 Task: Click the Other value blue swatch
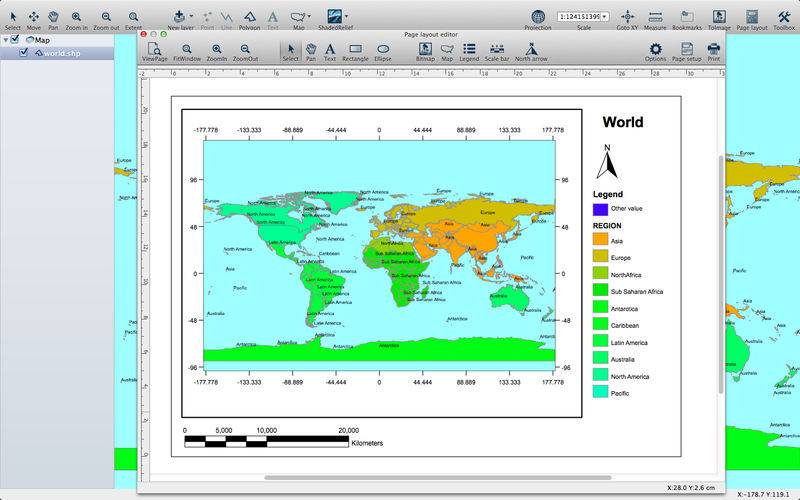point(601,209)
